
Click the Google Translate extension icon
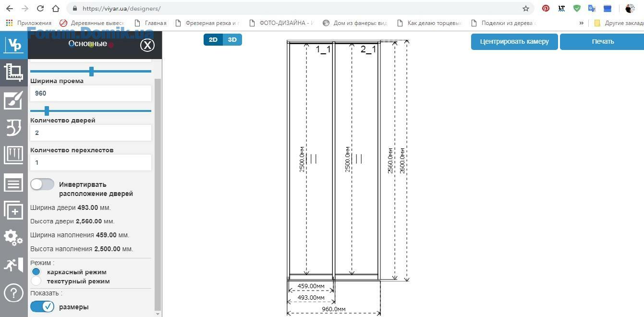pyautogui.click(x=592, y=9)
